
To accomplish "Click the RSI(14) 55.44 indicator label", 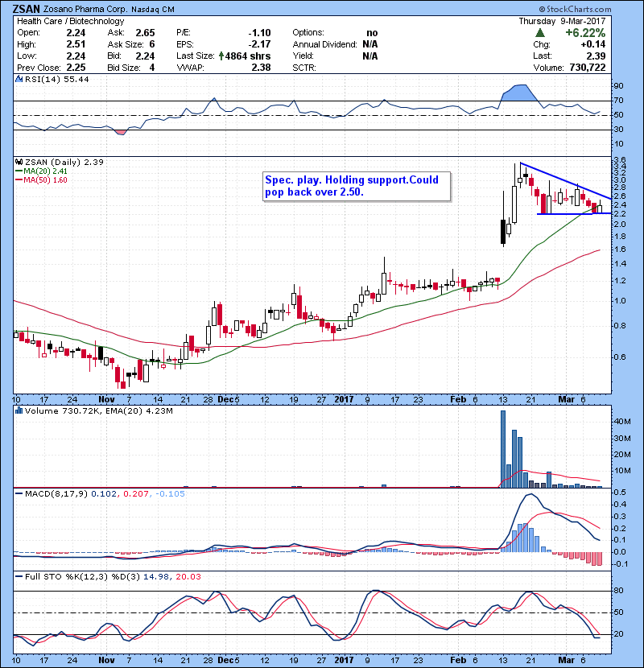I will click(x=56, y=79).
